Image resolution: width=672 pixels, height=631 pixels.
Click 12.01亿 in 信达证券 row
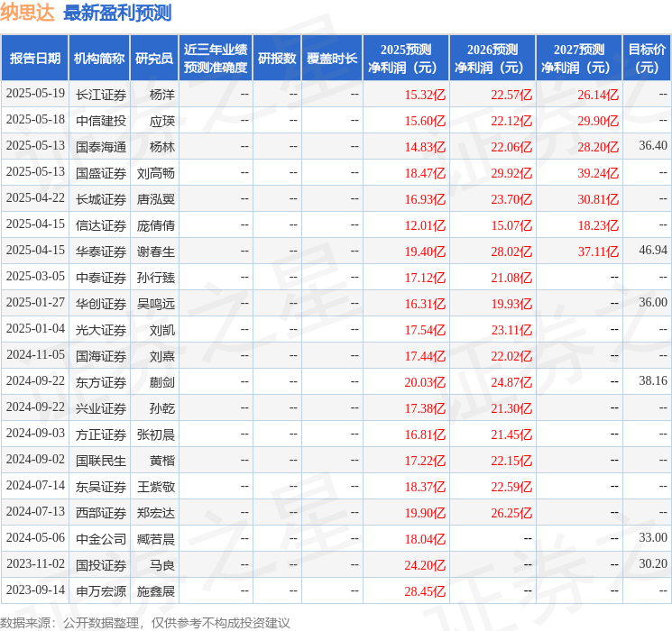[425, 225]
